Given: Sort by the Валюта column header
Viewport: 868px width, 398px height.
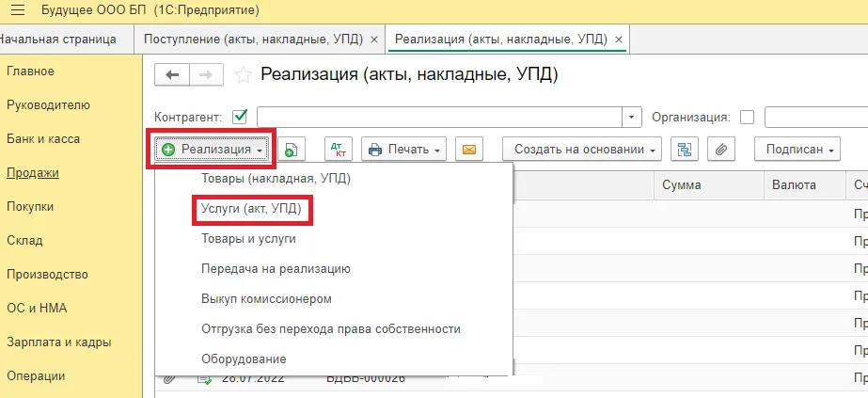Looking at the screenshot, I should point(805,184).
